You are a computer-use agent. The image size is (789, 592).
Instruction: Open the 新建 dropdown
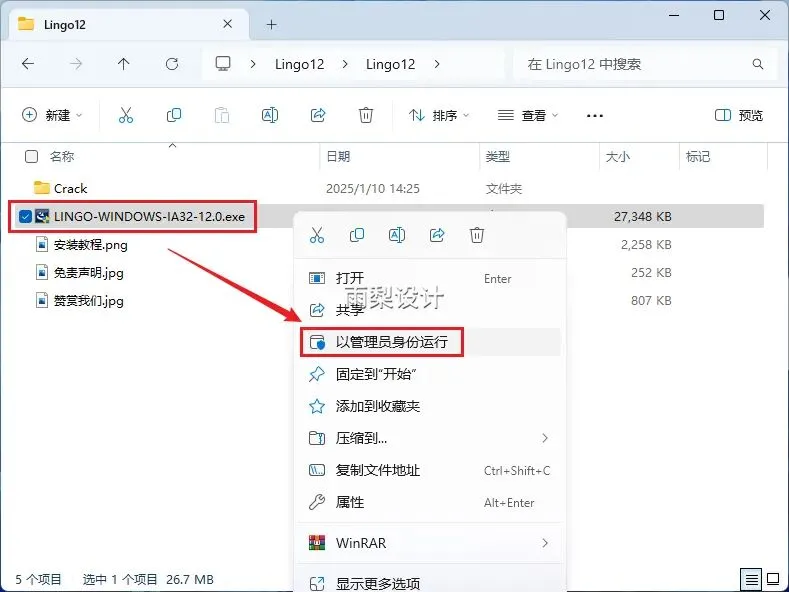(52, 115)
